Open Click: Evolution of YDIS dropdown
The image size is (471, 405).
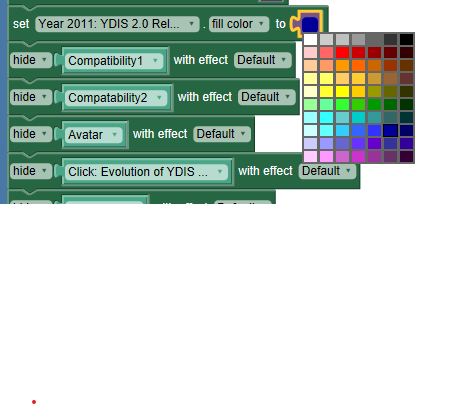pyautogui.click(x=146, y=172)
